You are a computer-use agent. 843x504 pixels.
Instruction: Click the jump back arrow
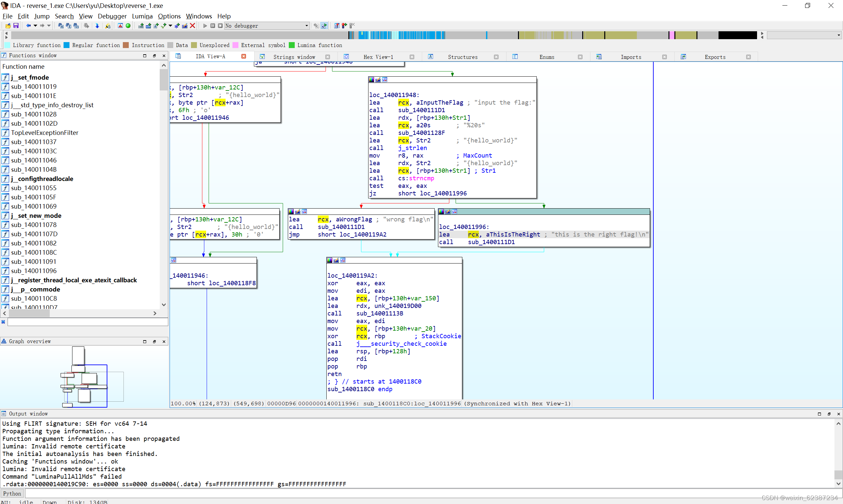tap(28, 26)
